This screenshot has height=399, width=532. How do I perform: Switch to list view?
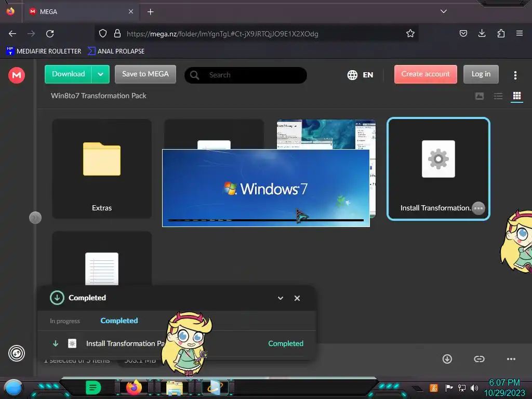(x=498, y=96)
